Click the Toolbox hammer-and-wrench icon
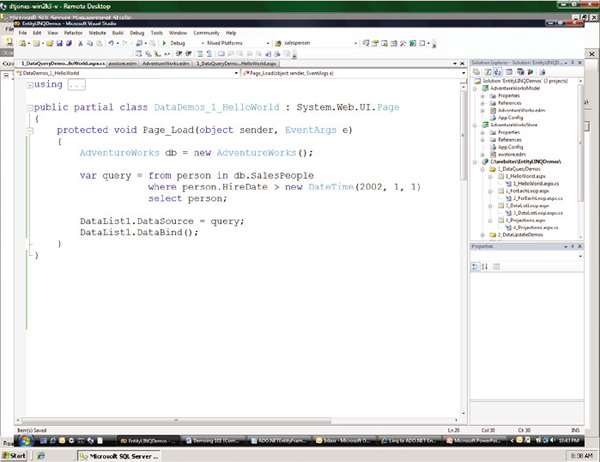600x462 pixels. pyautogui.click(x=403, y=43)
